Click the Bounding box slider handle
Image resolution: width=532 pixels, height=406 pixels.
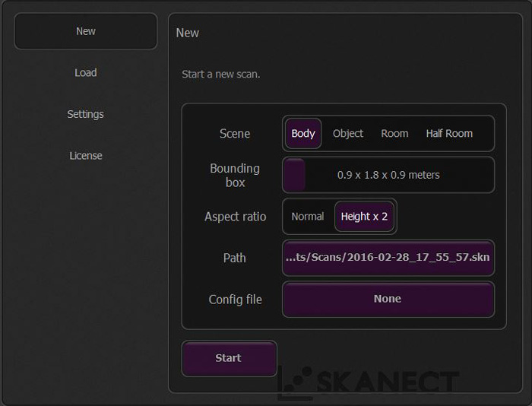click(294, 175)
